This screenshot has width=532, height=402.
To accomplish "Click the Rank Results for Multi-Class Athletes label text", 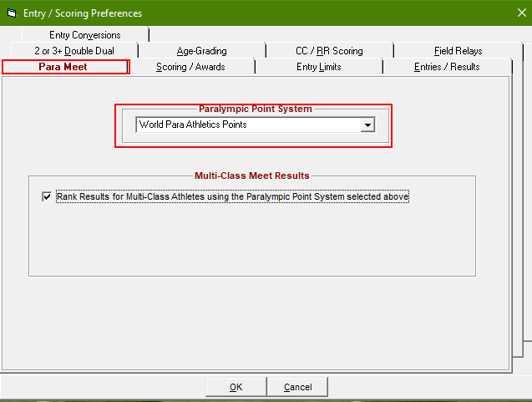I will pyautogui.click(x=232, y=197).
